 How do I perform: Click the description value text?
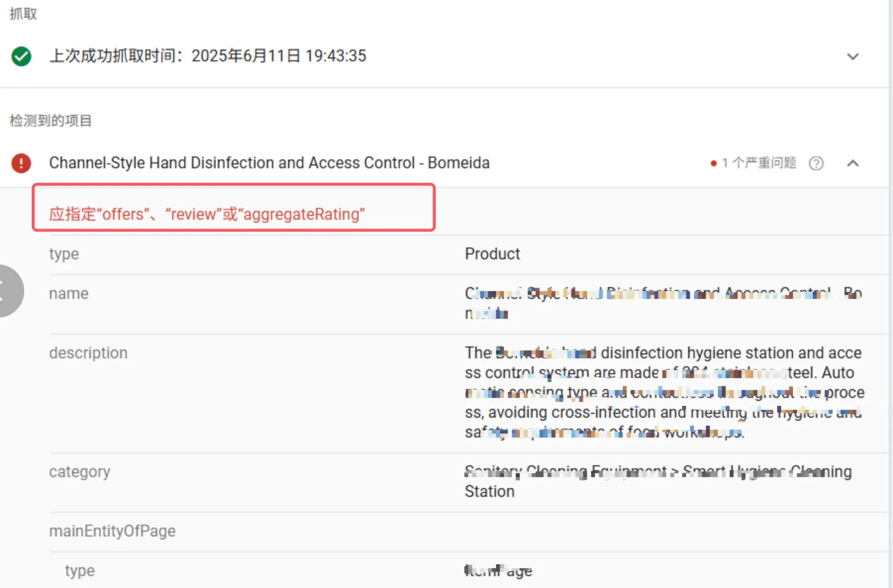[663, 392]
